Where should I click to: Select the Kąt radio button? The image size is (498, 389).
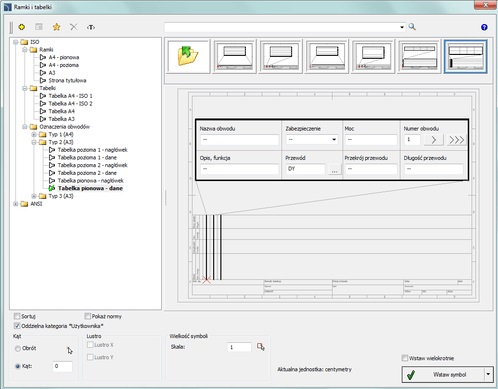click(x=18, y=366)
